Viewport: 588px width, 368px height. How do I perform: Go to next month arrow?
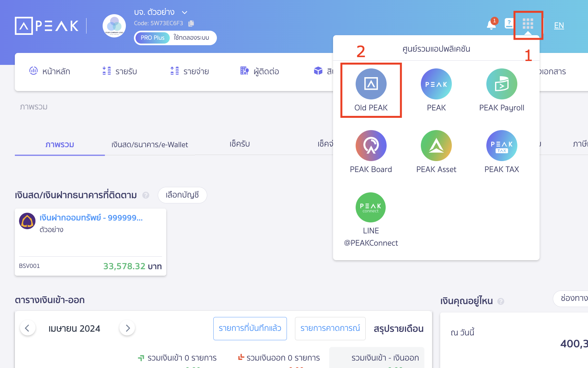(x=127, y=328)
